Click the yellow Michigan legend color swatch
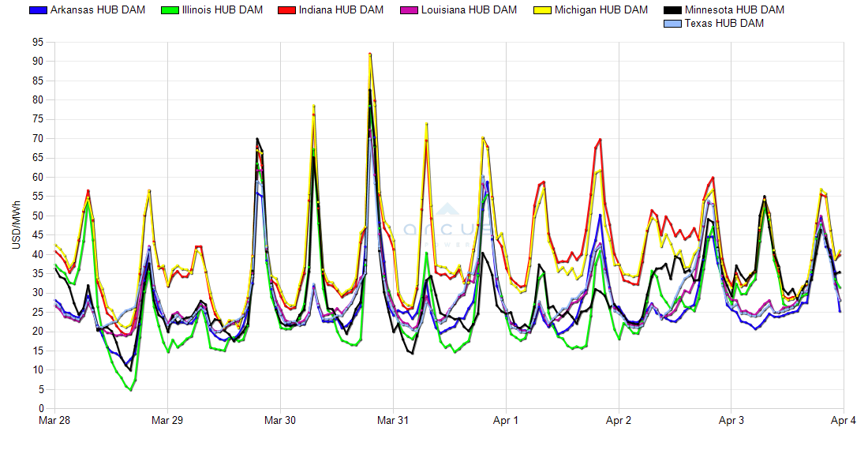868x450 pixels. (542, 10)
